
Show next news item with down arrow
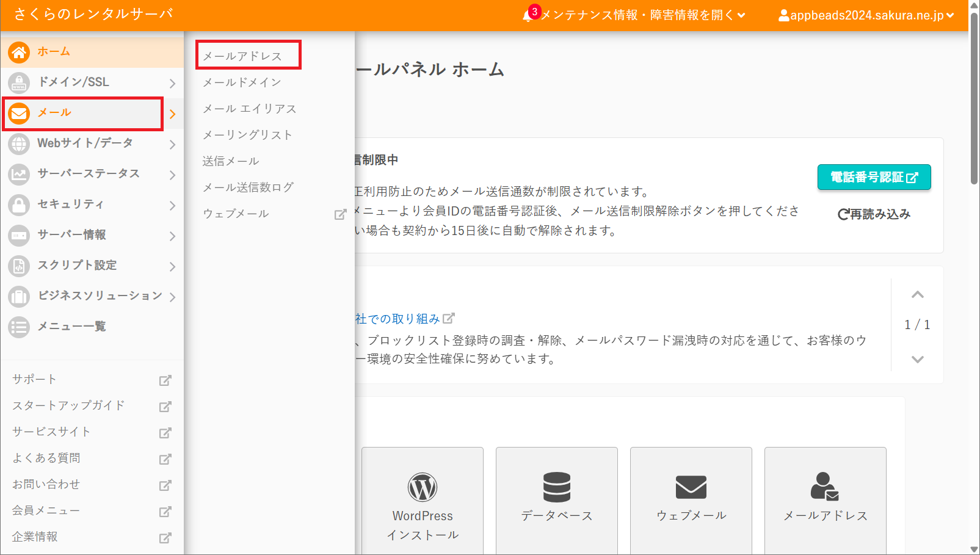tap(917, 359)
